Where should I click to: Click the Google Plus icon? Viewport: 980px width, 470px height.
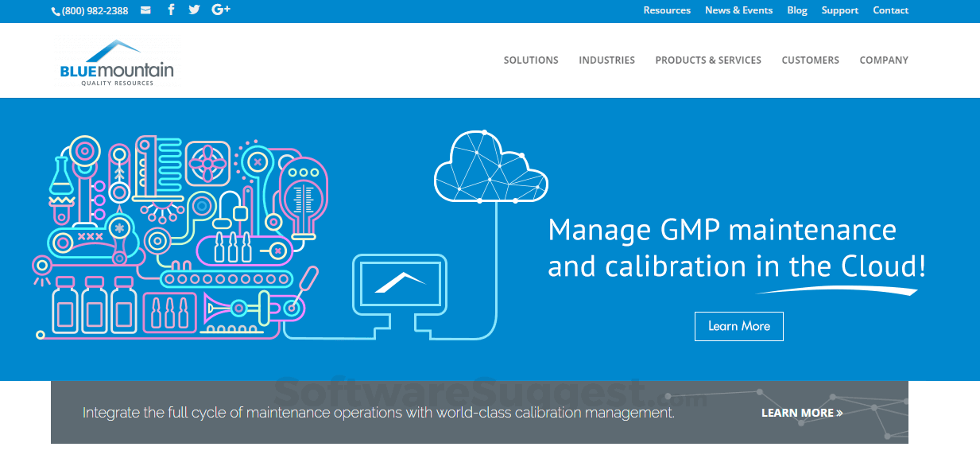click(x=221, y=10)
